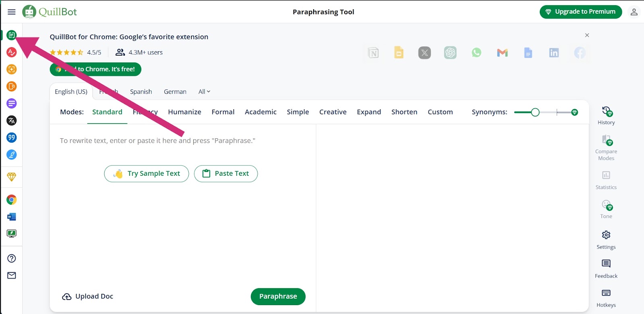Select the English (US) language tab
644x314 pixels.
click(x=71, y=92)
